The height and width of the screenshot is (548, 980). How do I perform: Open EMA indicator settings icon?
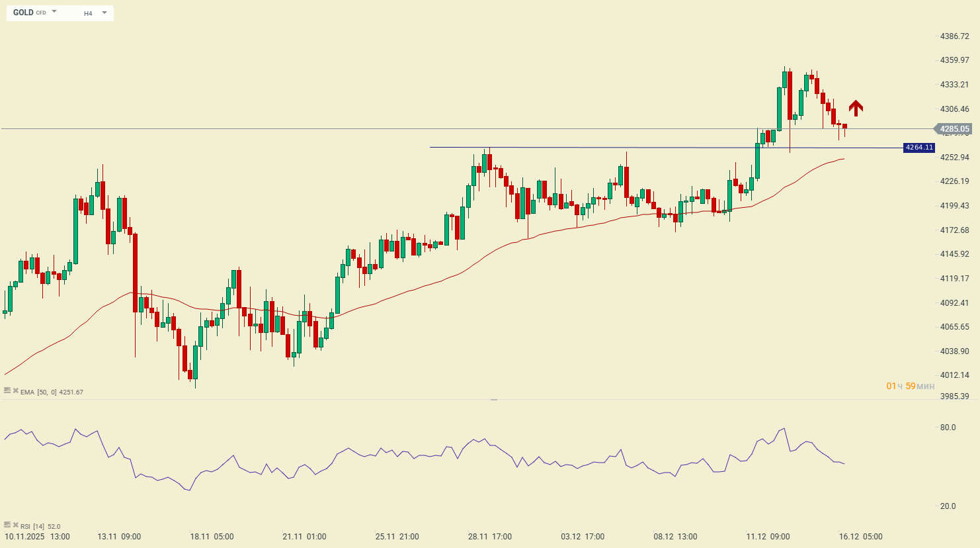pos(7,391)
